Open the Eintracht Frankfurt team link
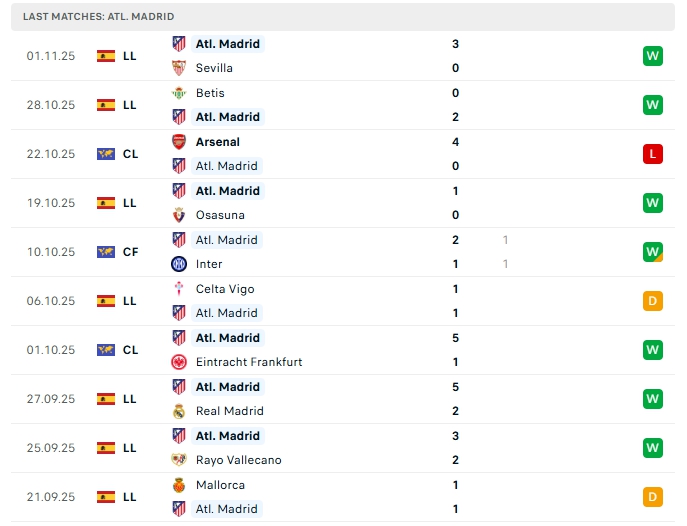Viewport: 687px width, 526px height. [248, 362]
